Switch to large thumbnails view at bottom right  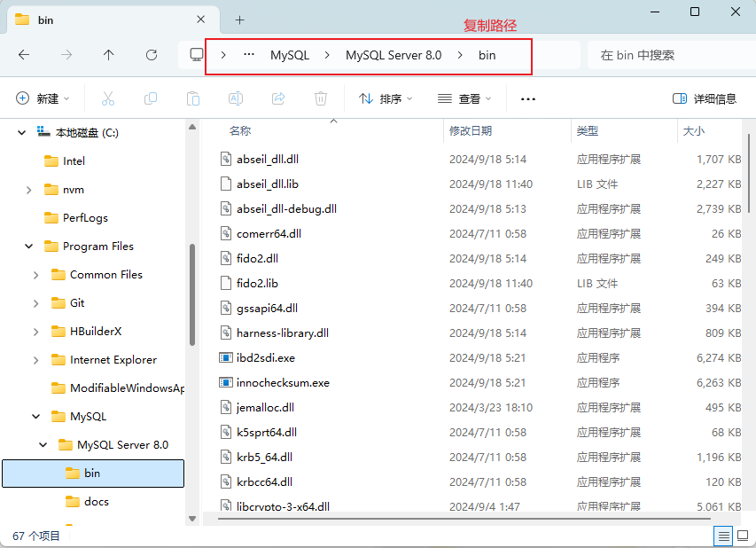[x=744, y=536]
